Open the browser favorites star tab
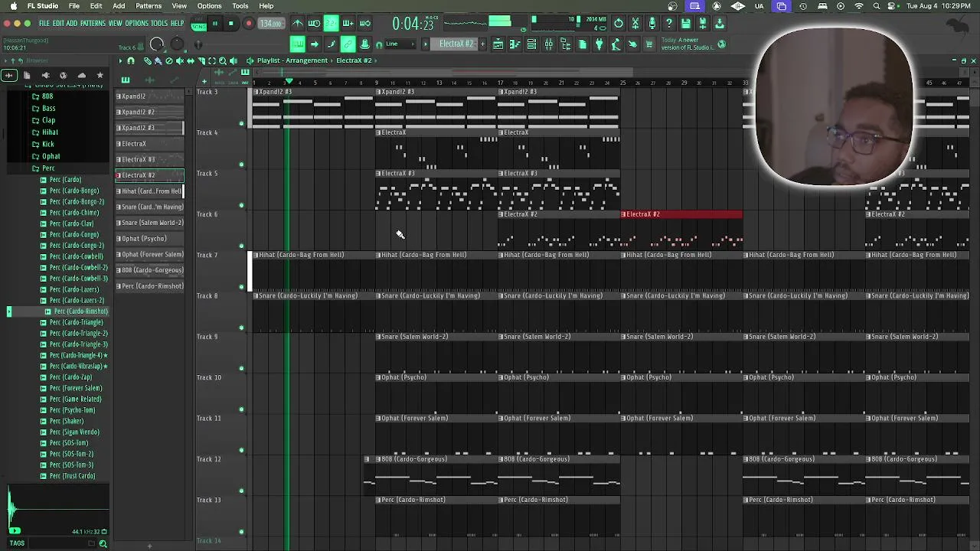Screen dimensions: 980x551 coord(100,75)
